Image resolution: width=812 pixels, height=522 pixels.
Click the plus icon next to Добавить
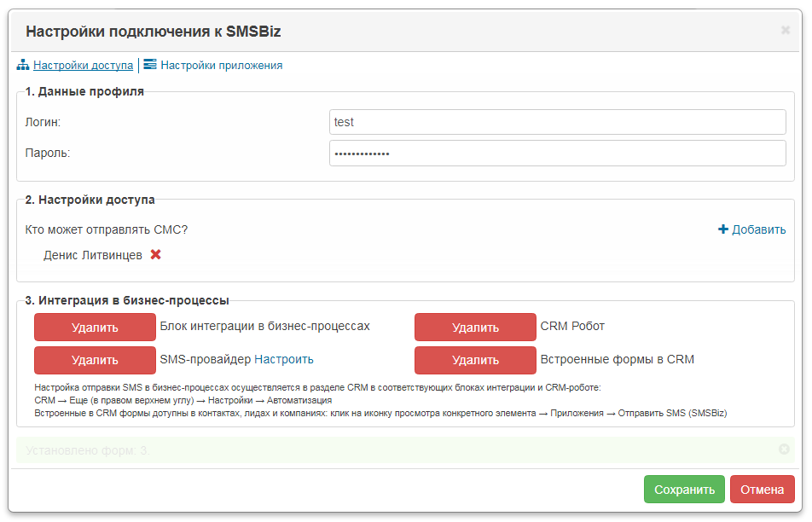pos(723,229)
